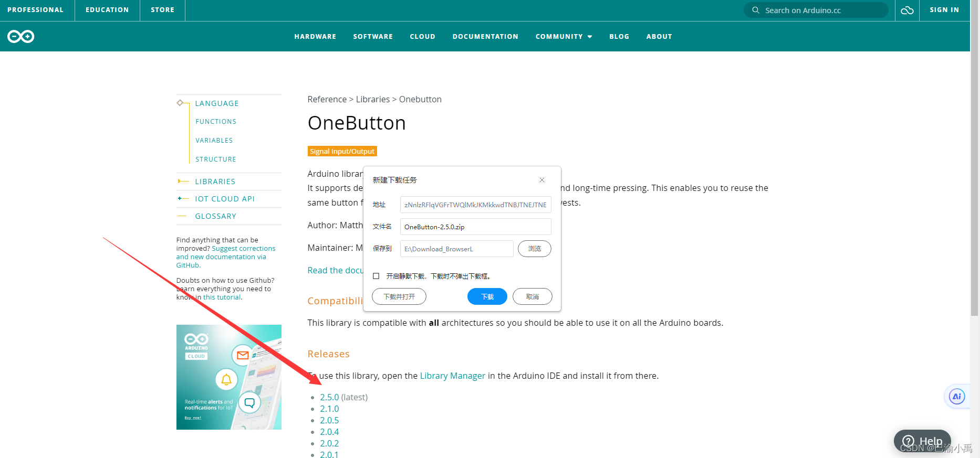Switch to the Professional site tab

[36, 10]
